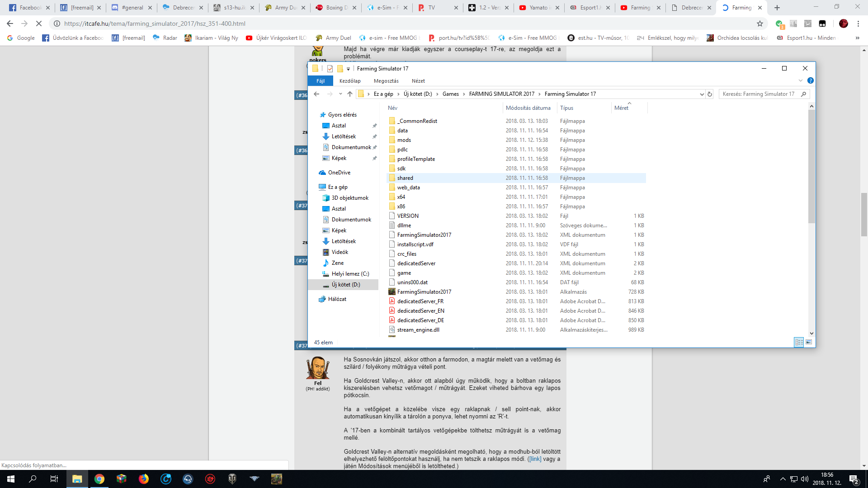Click Explorer up-folder arrow

[x=350, y=94]
